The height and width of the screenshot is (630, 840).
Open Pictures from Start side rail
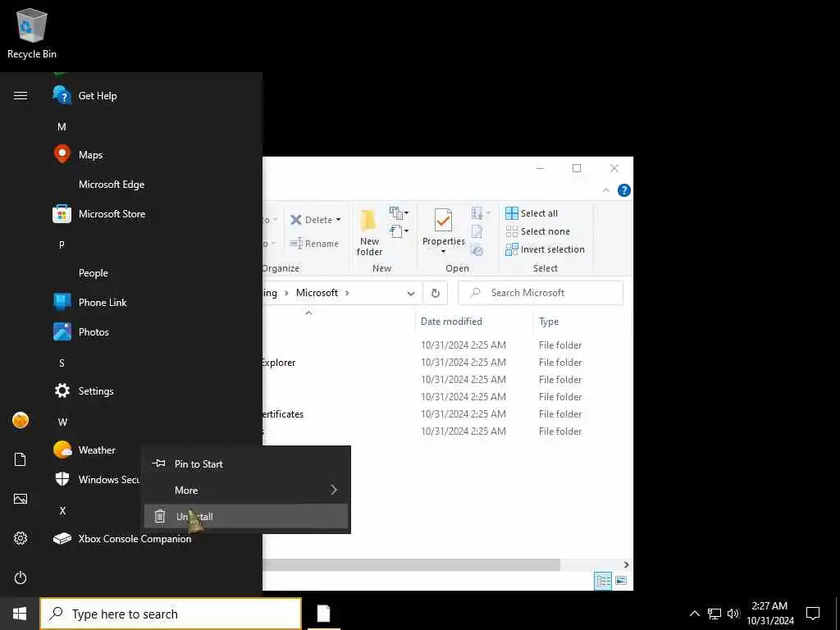click(x=21, y=499)
